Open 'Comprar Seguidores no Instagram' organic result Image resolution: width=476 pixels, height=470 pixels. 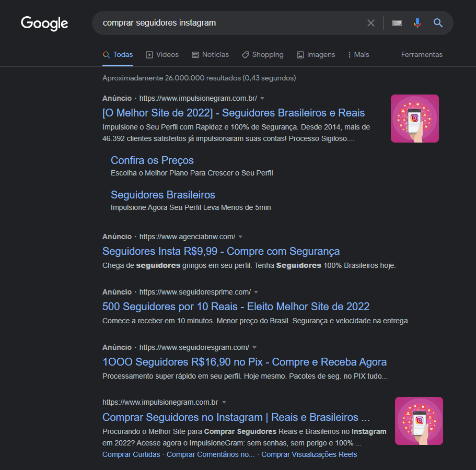236,417
